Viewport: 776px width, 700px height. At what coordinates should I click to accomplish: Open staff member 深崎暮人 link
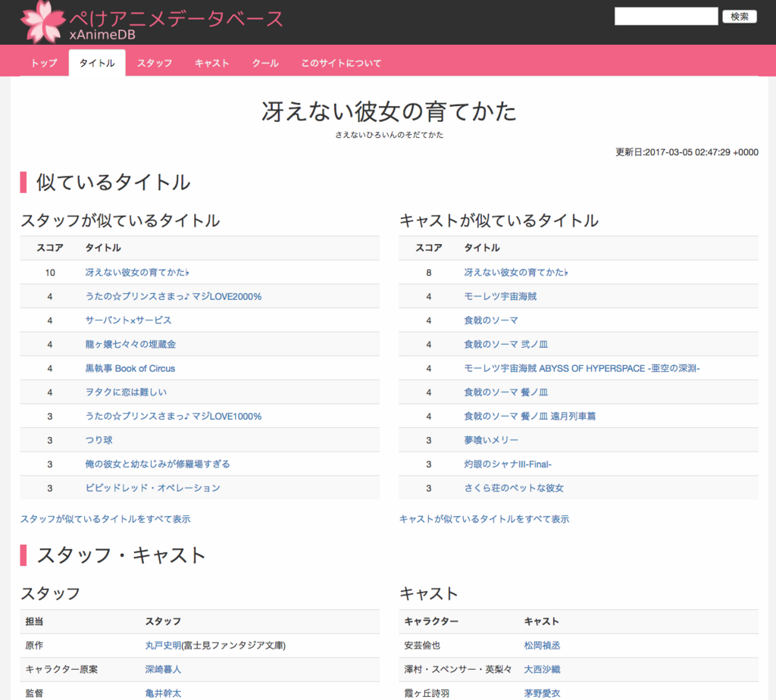[163, 670]
